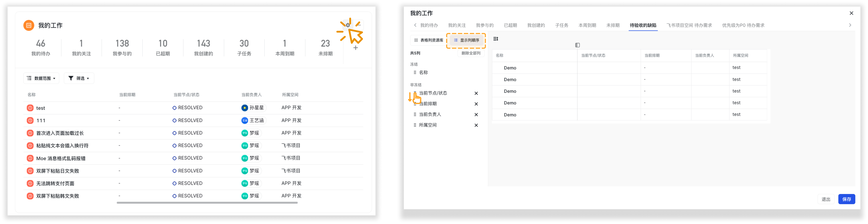868x224 pixels.
Task: Click the 当前负责人 header in the preview table
Action: tap(704, 56)
